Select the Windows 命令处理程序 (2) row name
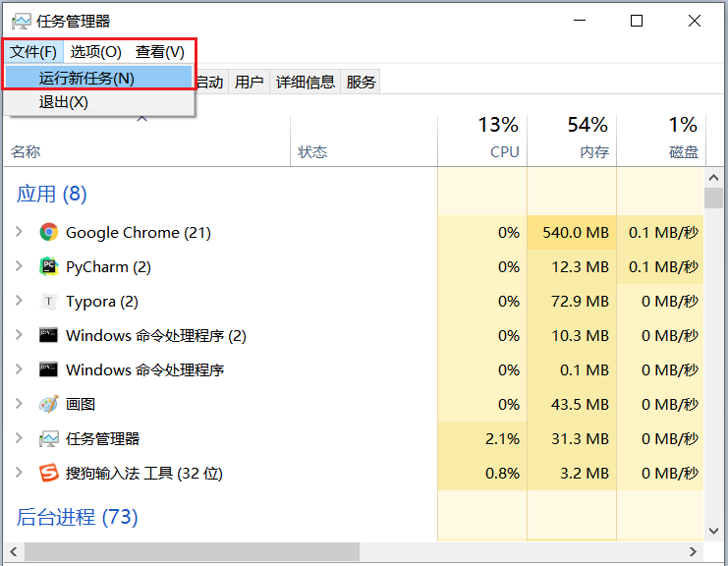 click(156, 335)
